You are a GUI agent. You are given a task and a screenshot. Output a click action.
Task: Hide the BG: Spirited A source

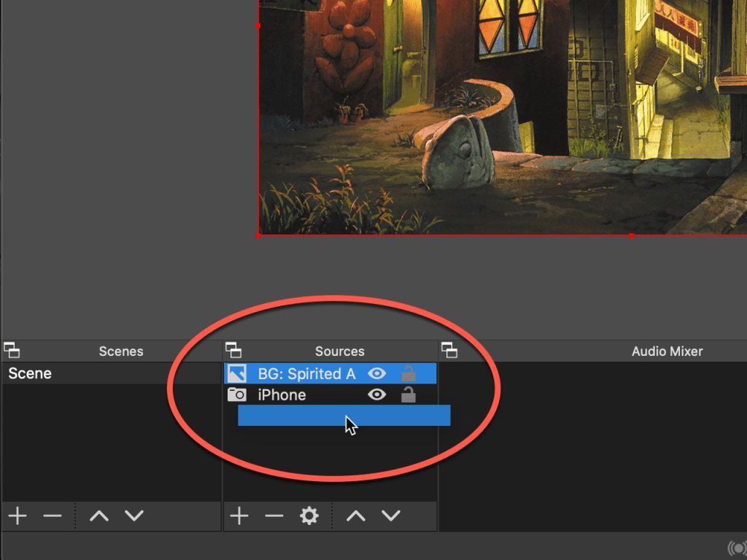click(x=377, y=374)
